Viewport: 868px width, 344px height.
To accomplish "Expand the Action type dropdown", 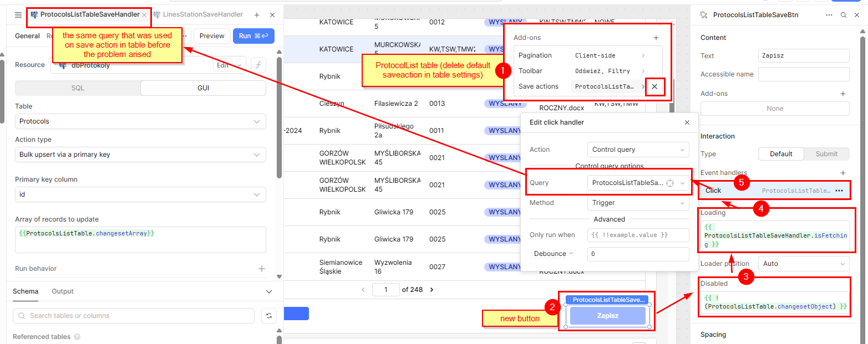I will point(140,155).
